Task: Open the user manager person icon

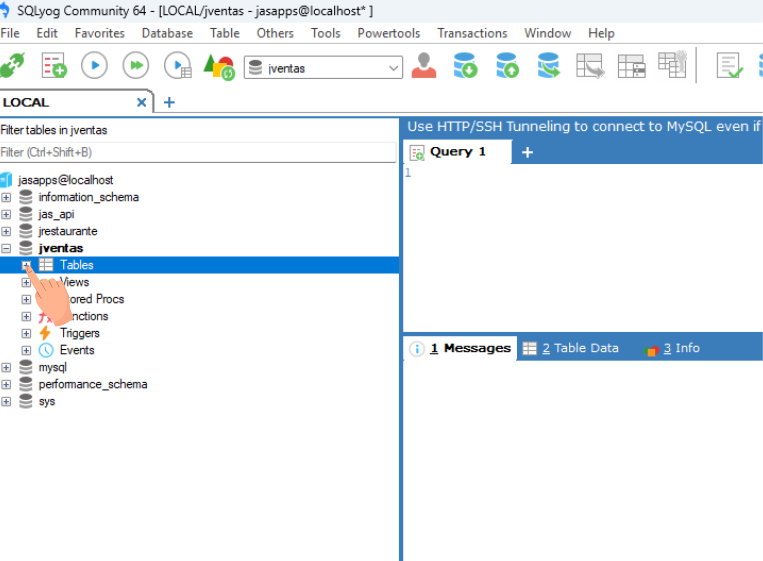Action: tap(424, 65)
